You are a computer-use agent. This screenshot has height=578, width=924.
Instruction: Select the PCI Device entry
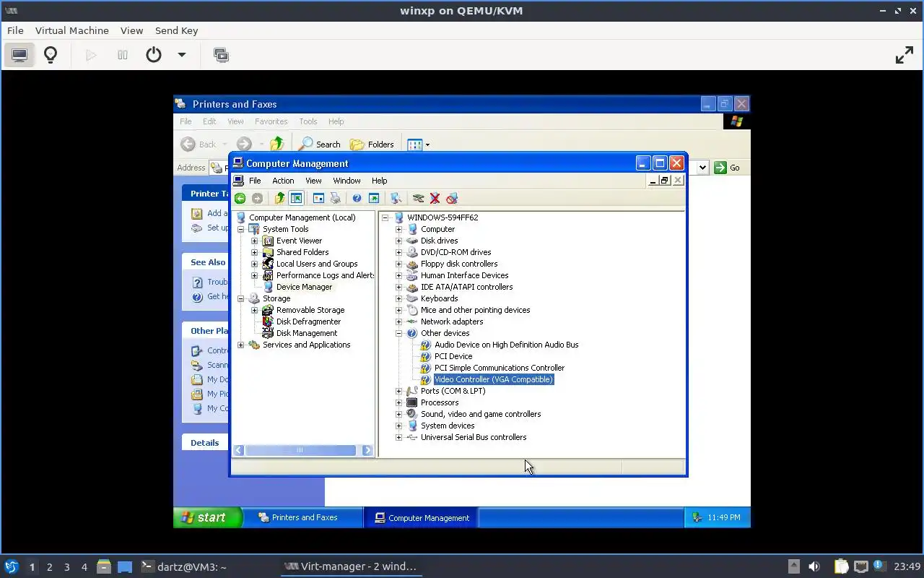click(x=453, y=356)
